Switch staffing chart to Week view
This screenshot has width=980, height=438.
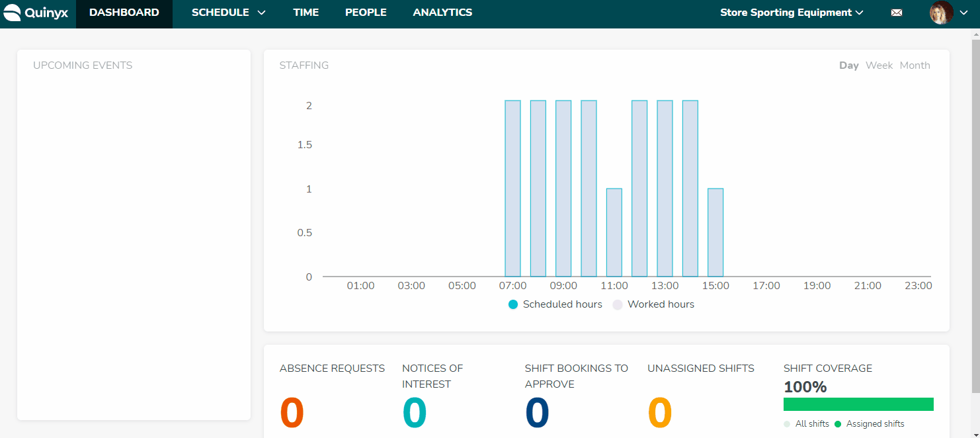click(x=879, y=66)
